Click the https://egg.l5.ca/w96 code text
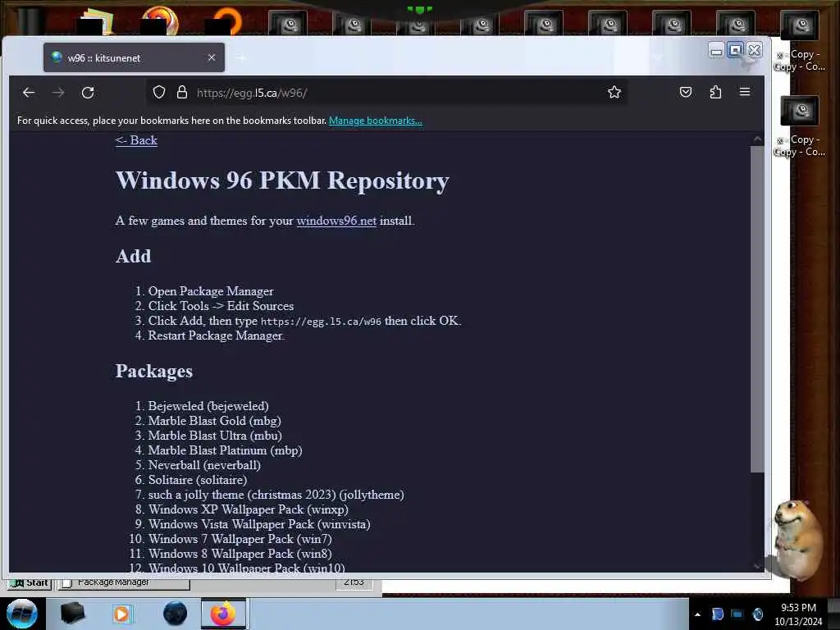Viewport: 840px width, 630px height. (x=321, y=322)
